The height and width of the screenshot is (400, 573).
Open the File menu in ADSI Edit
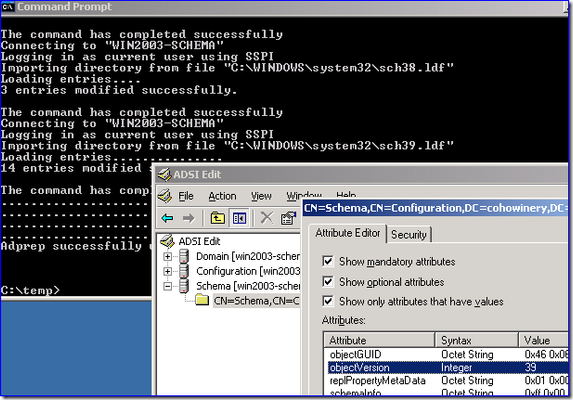coord(186,196)
